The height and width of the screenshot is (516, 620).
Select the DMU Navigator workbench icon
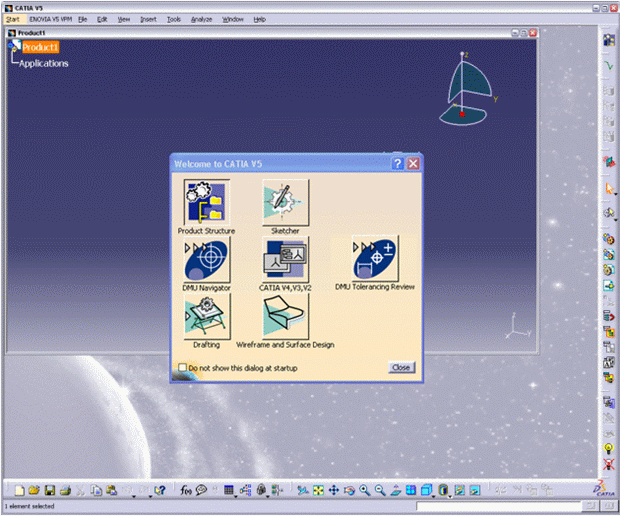[x=206, y=260]
